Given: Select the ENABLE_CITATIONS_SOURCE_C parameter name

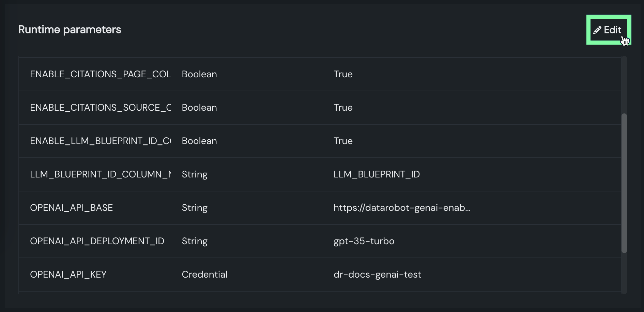Looking at the screenshot, I should [x=100, y=108].
